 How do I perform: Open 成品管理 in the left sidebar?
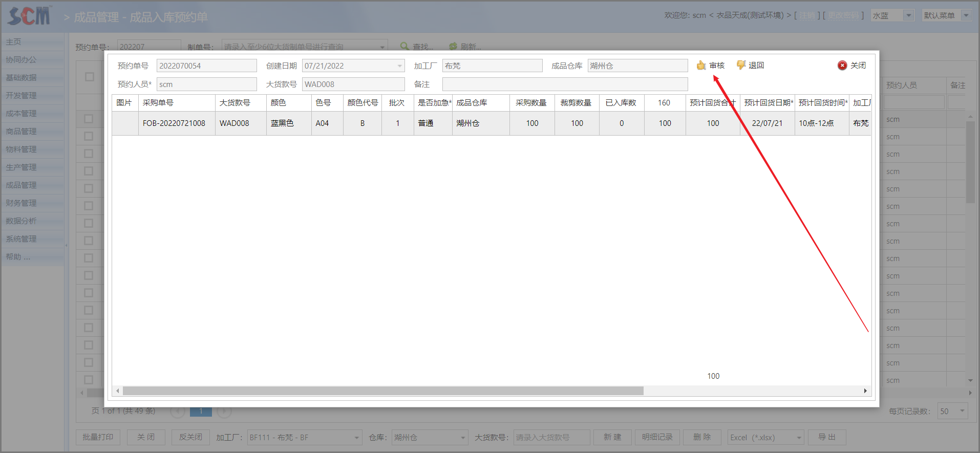pyautogui.click(x=22, y=185)
